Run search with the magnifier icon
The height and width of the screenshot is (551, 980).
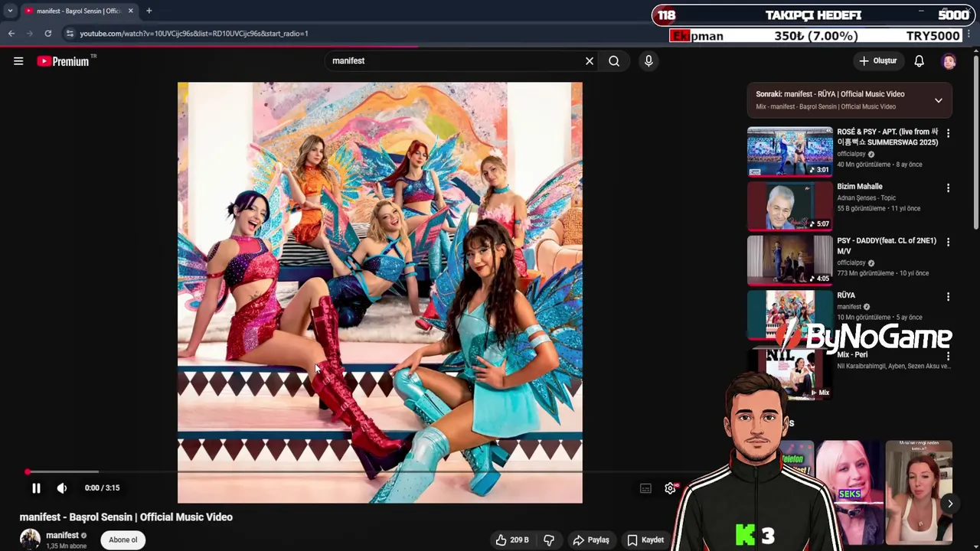click(614, 61)
